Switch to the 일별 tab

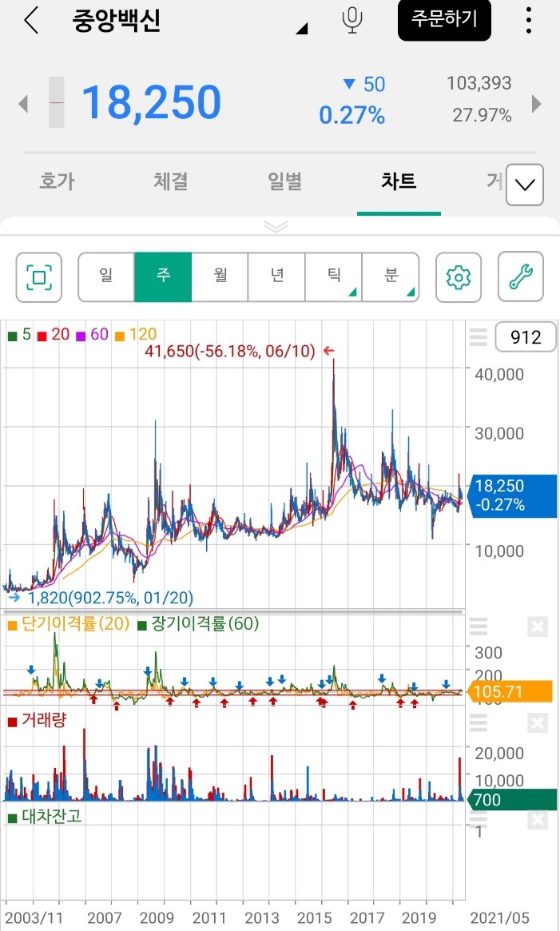285,181
